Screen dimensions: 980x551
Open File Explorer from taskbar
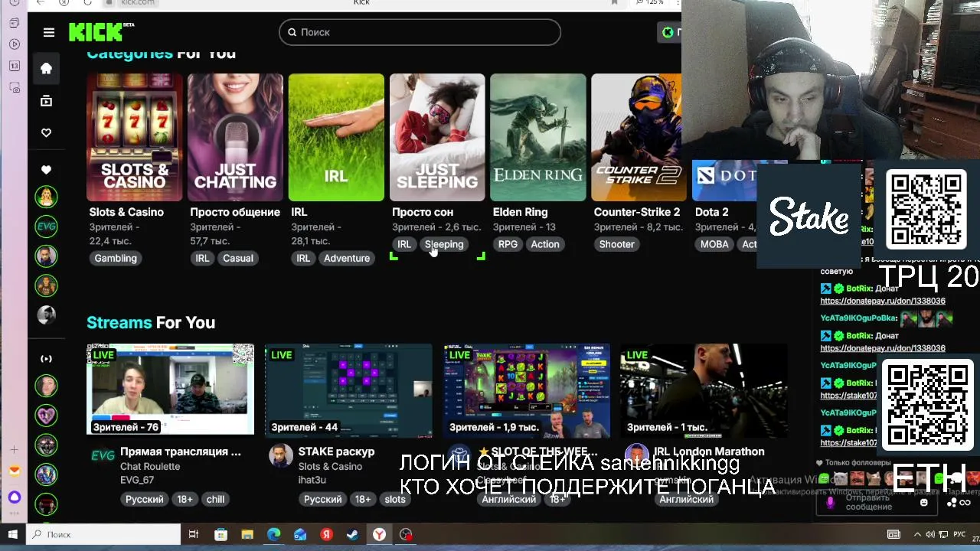247,534
